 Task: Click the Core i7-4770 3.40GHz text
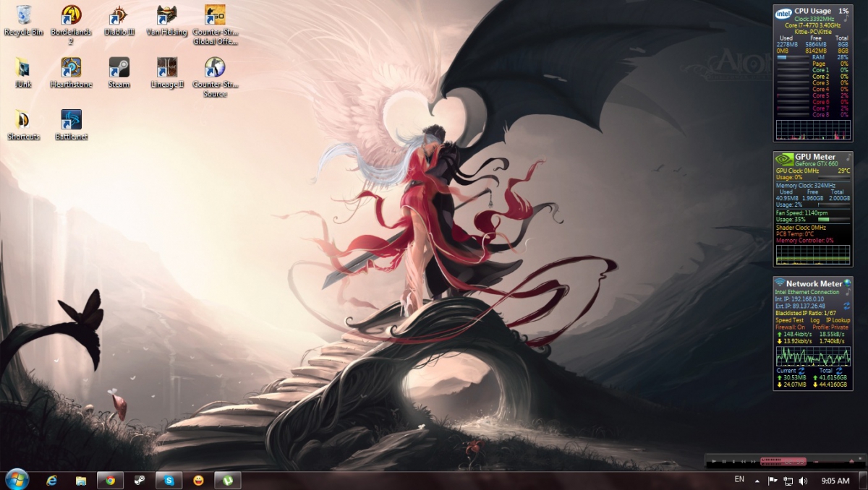pyautogui.click(x=813, y=25)
